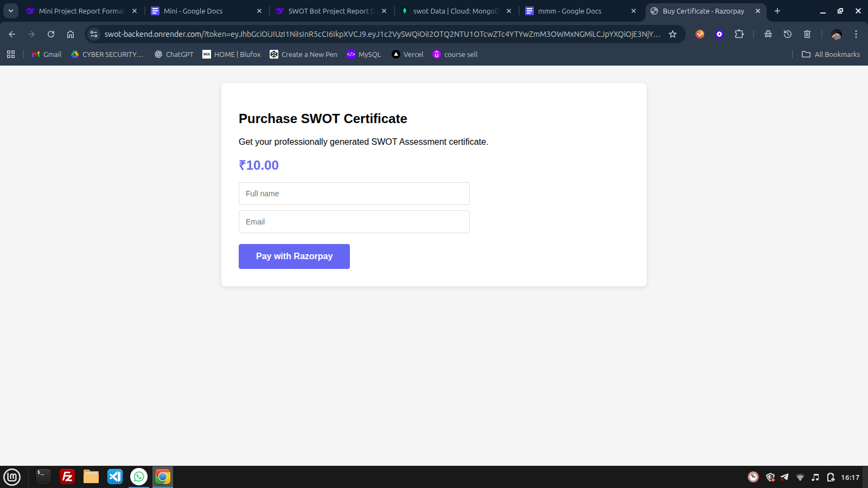Screen dimensions: 868x488
Task: Open the site information icon in address bar
Action: tap(94, 34)
